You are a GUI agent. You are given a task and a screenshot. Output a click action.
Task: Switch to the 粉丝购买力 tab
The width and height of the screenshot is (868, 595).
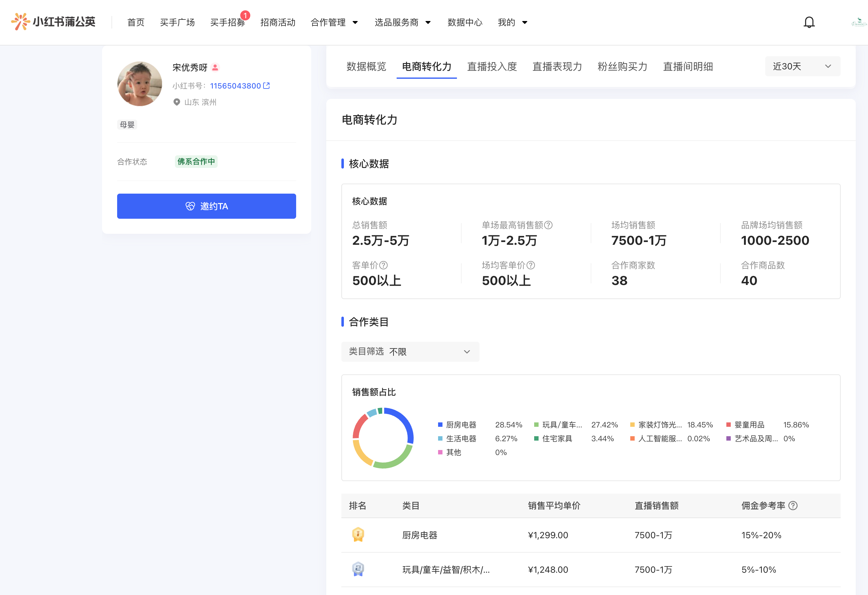622,67
